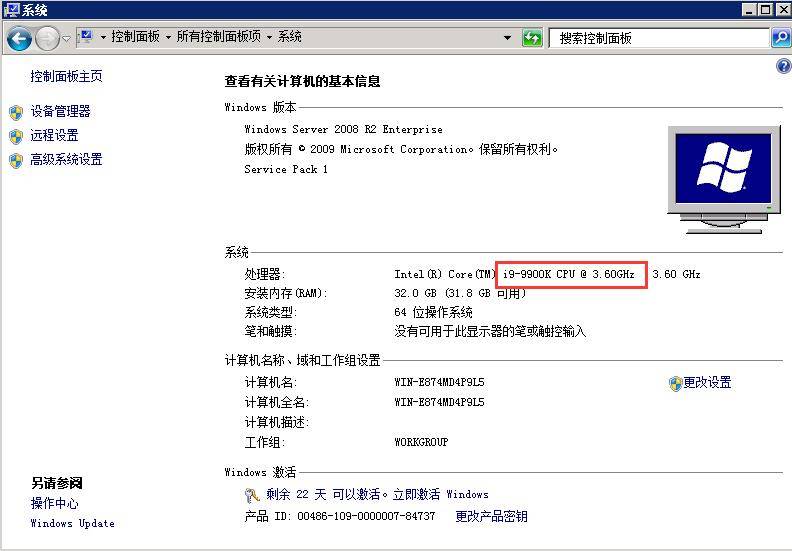The height and width of the screenshot is (551, 792).
Task: Click the magnifier search icon
Action: 781,38
